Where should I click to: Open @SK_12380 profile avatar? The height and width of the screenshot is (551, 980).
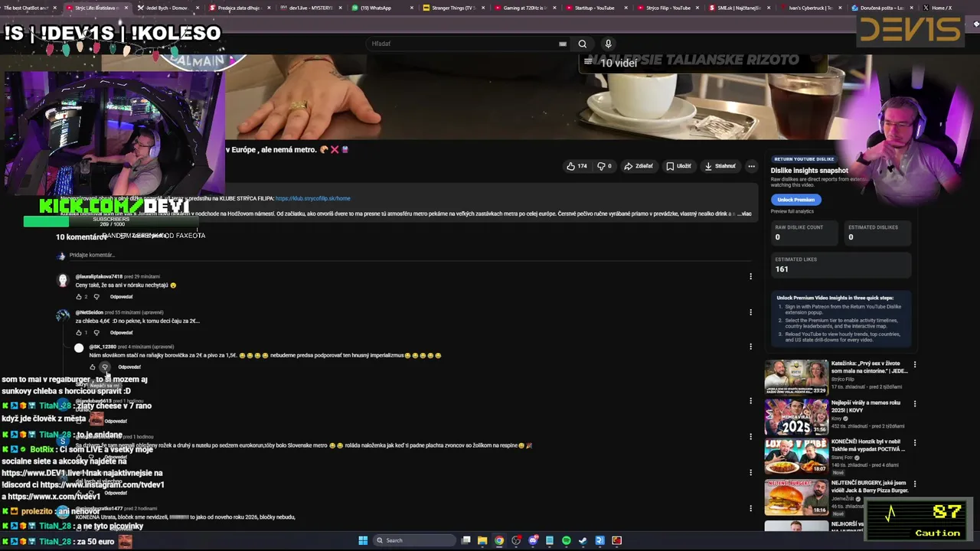(79, 348)
